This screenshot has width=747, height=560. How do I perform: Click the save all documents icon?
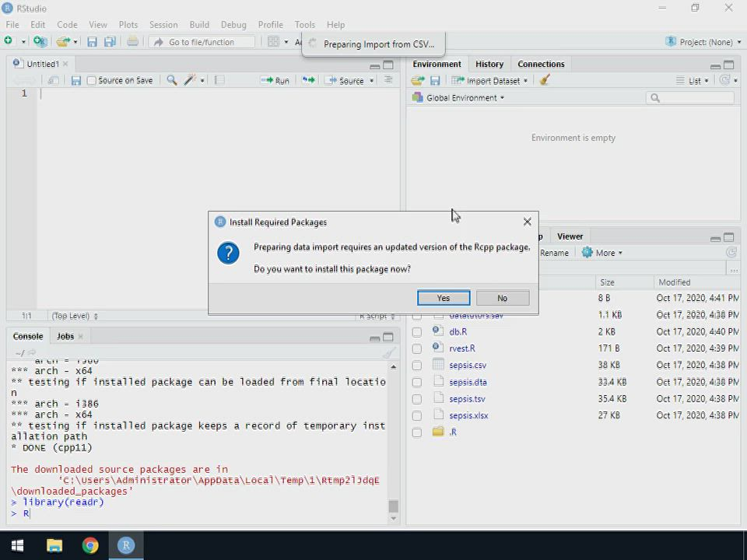tap(110, 42)
